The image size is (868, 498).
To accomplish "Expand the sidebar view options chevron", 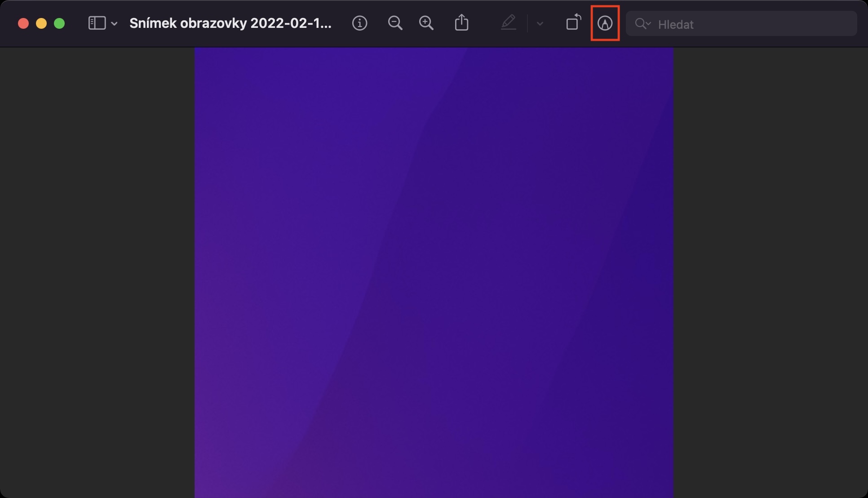I will coord(114,23).
